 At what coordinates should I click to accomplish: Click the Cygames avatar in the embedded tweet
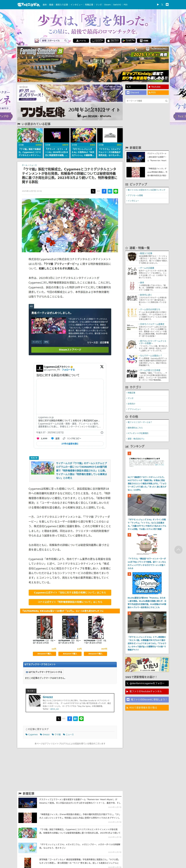pyautogui.click(x=40, y=368)
